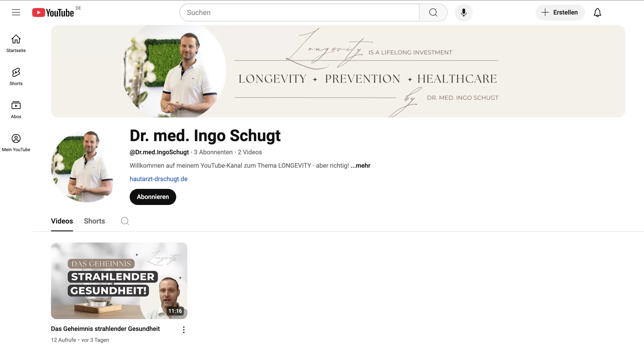The height and width of the screenshot is (351, 644).
Task: Open Shorts in the sidebar
Action: pyautogui.click(x=16, y=77)
